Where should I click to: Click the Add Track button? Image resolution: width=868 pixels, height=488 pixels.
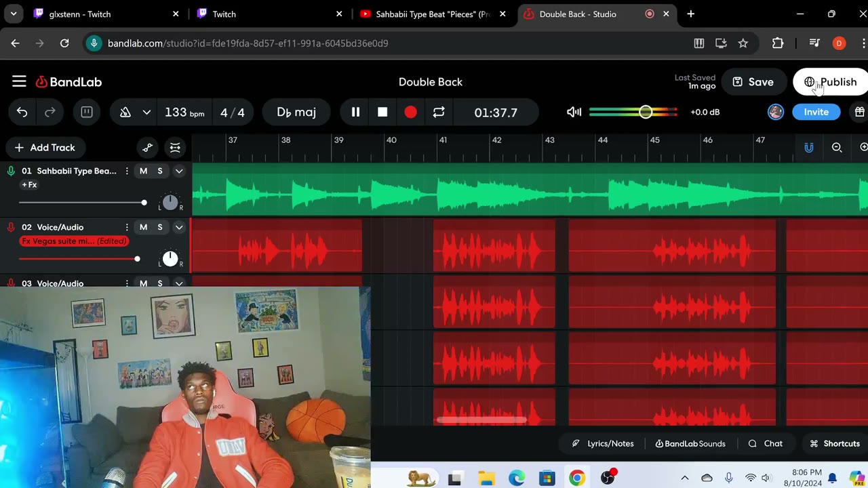45,148
